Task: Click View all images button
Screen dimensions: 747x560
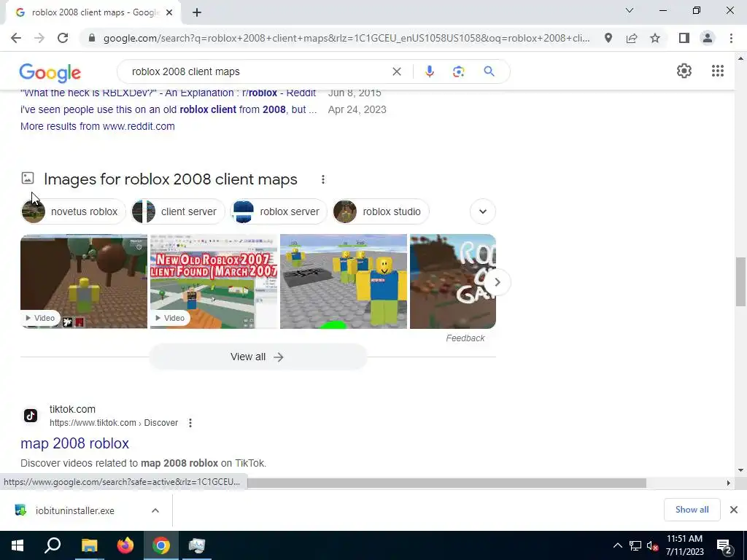Action: tap(258, 357)
